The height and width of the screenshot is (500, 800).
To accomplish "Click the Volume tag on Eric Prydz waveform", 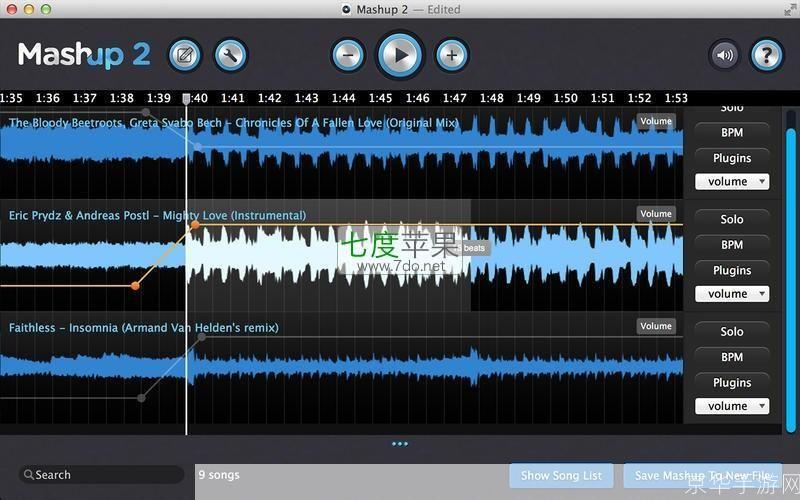I will coord(656,214).
